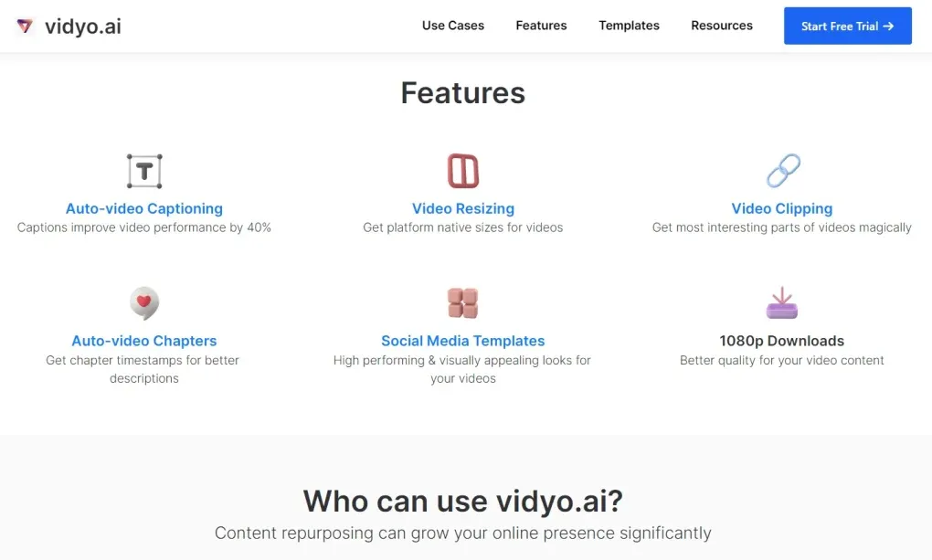Open the Video Resizing link
The height and width of the screenshot is (560, 932).
tap(463, 208)
